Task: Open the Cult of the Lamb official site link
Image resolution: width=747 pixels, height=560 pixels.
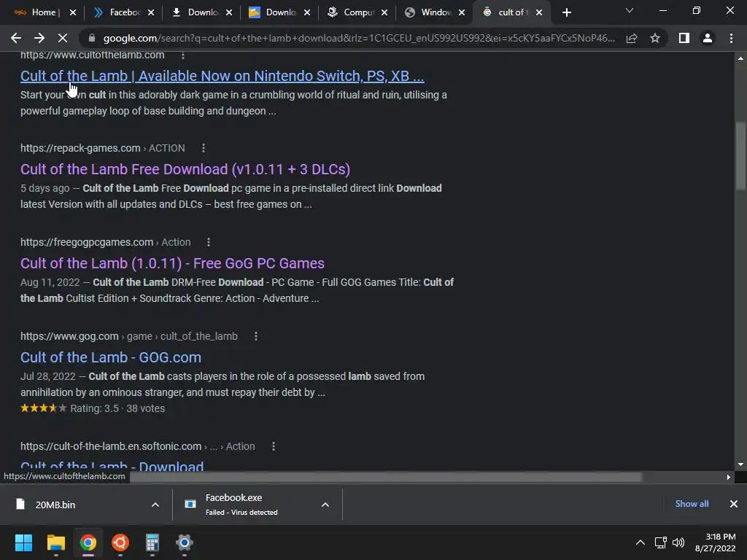Action: tap(222, 76)
